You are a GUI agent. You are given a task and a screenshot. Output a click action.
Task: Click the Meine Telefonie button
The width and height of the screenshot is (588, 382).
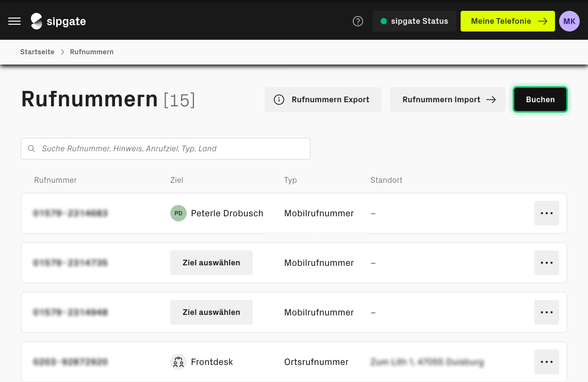pos(507,21)
